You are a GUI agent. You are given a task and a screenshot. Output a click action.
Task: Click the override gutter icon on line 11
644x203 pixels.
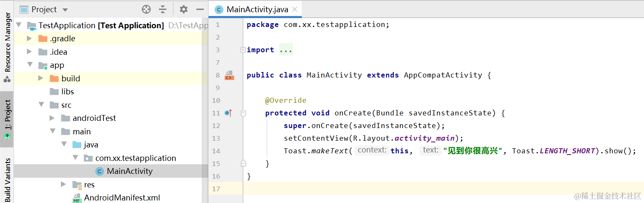click(228, 113)
